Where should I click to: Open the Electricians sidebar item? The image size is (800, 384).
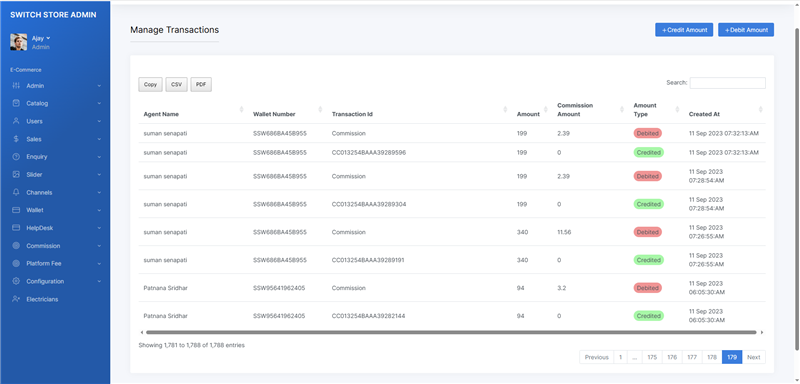(x=42, y=299)
